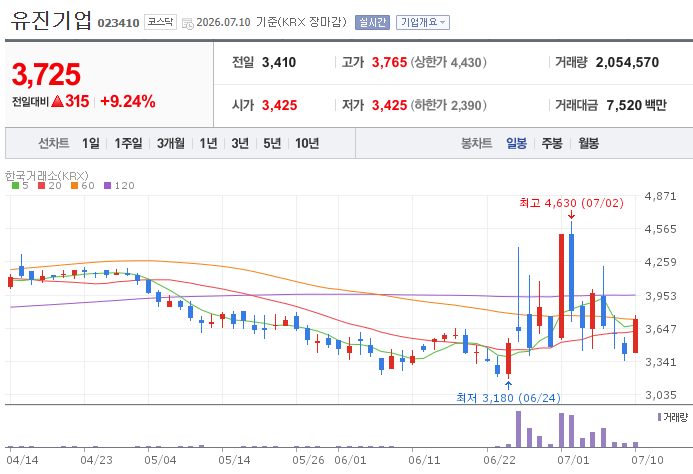This screenshot has width=693, height=474.
Task: Switch to the 3개월 line chart
Action: (171, 143)
